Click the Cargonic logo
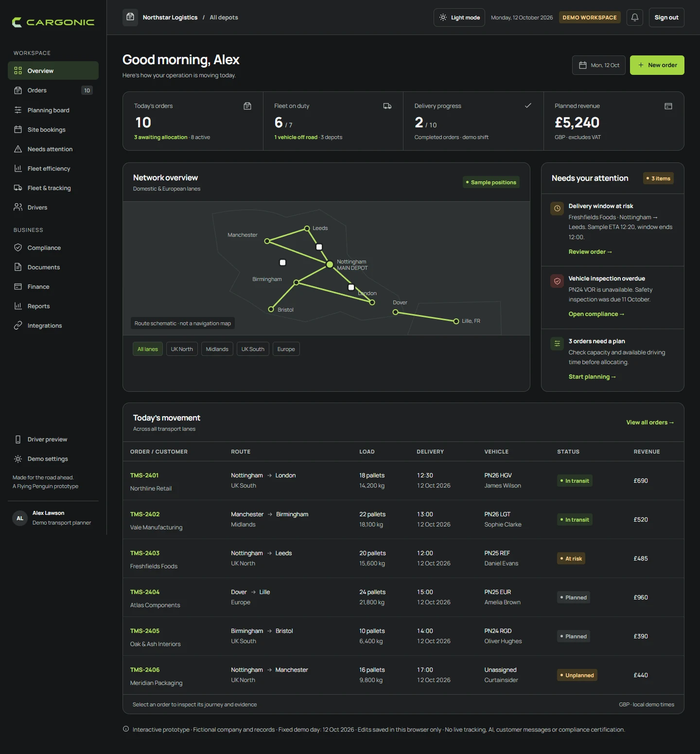This screenshot has height=754, width=700. click(x=53, y=22)
